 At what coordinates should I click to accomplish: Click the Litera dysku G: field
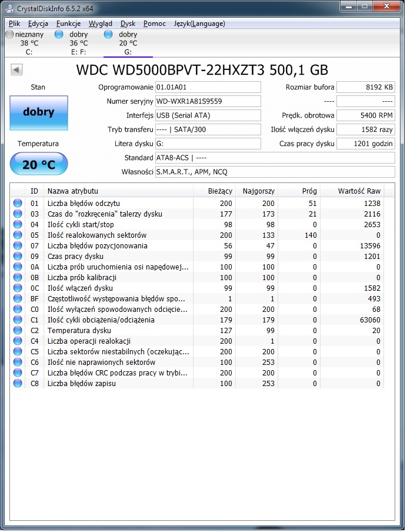click(x=208, y=144)
